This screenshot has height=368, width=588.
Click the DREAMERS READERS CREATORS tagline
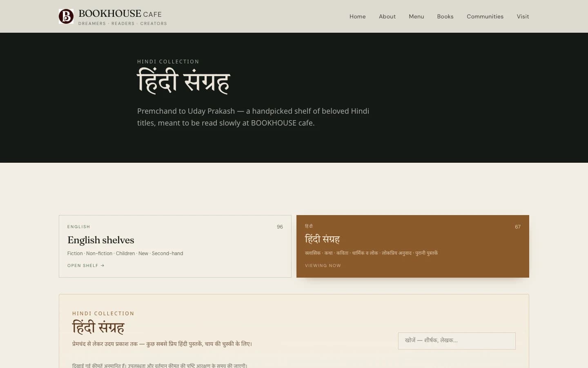[122, 24]
